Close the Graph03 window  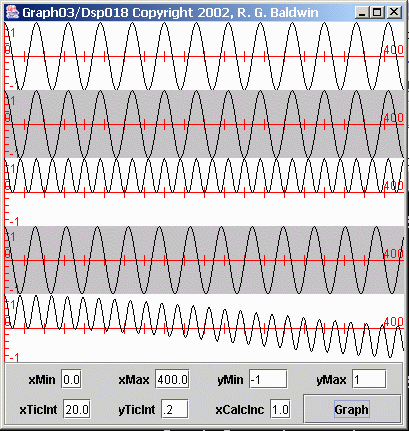[x=394, y=12]
